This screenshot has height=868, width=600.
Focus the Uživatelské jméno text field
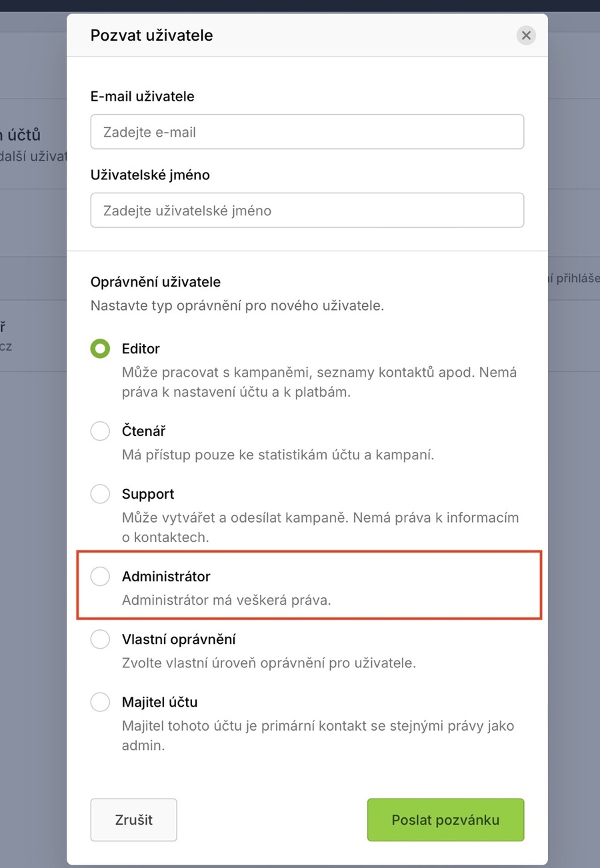pos(307,211)
